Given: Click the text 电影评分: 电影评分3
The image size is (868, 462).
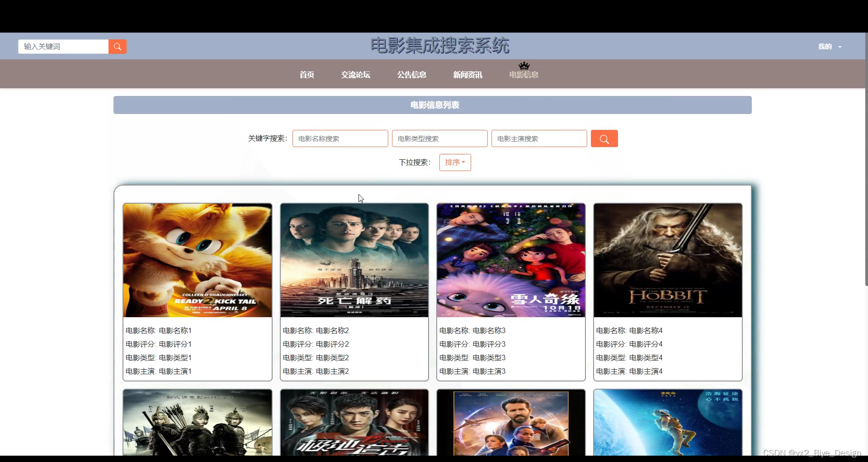Looking at the screenshot, I should point(472,344).
